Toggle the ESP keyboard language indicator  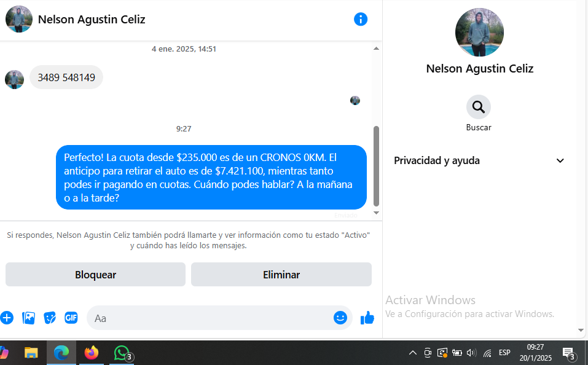504,353
